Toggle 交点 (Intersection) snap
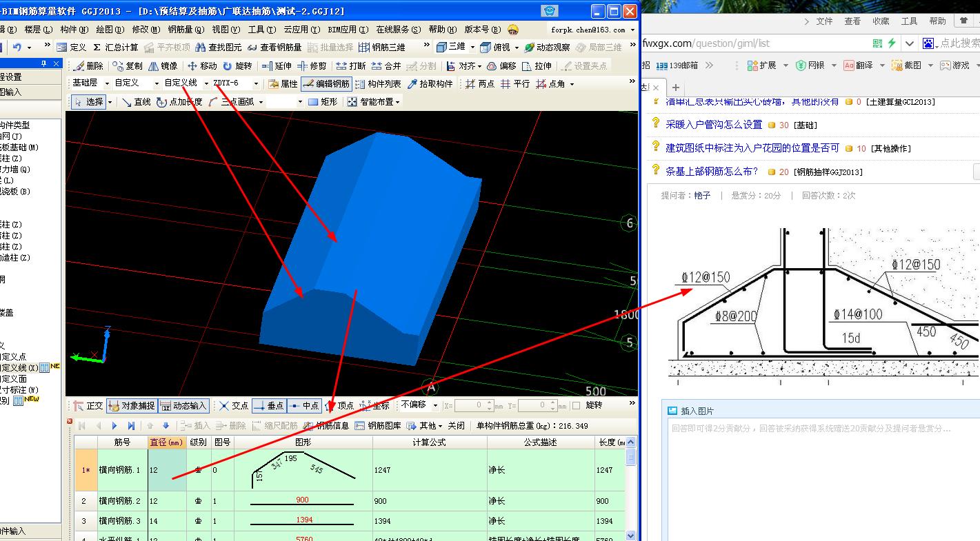The image size is (980, 541). (234, 406)
